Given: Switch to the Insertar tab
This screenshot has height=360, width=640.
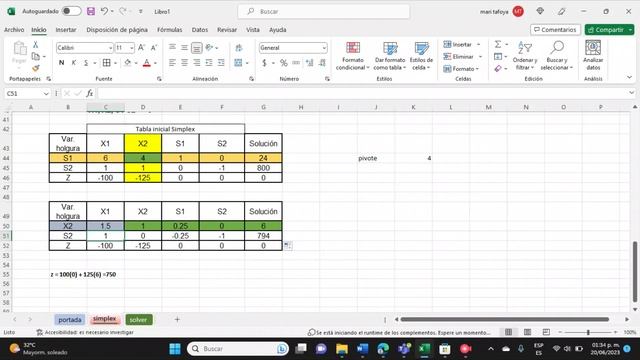Looking at the screenshot, I should (66, 30).
